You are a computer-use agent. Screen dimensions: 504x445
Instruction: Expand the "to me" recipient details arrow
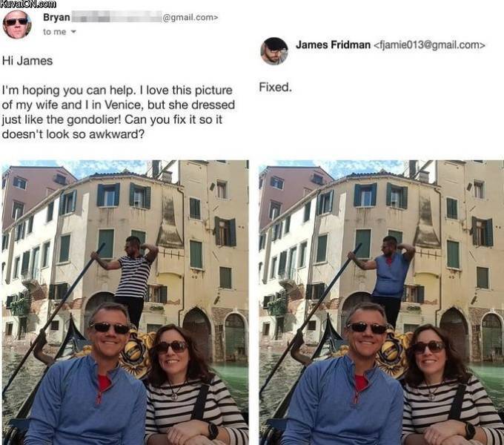click(73, 32)
